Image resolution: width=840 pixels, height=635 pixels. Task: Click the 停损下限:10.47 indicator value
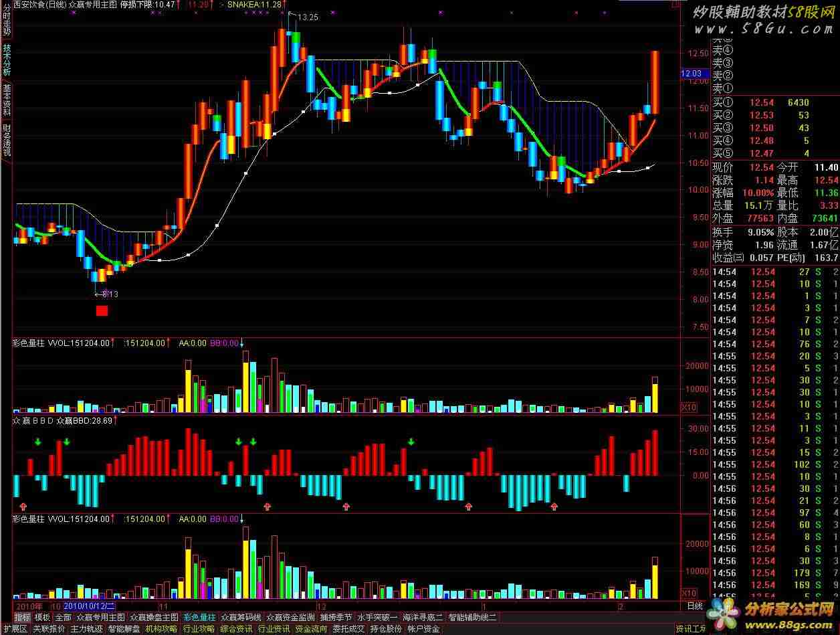tap(147, 4)
